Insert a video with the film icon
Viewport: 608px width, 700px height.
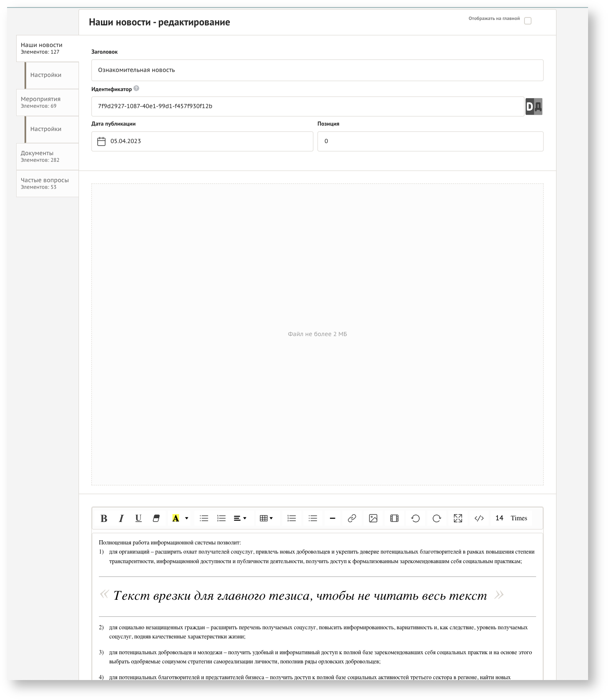tap(394, 518)
